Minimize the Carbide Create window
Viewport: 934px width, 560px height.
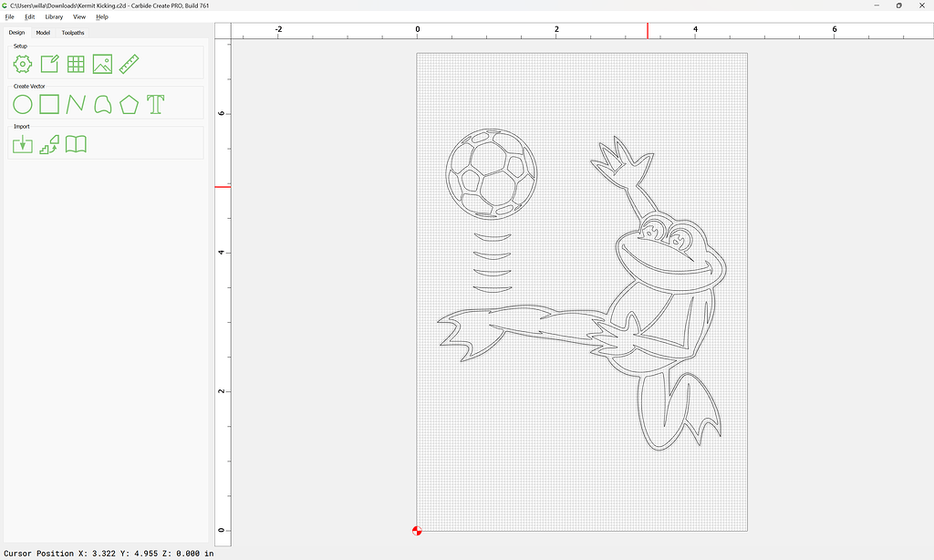click(x=877, y=5)
